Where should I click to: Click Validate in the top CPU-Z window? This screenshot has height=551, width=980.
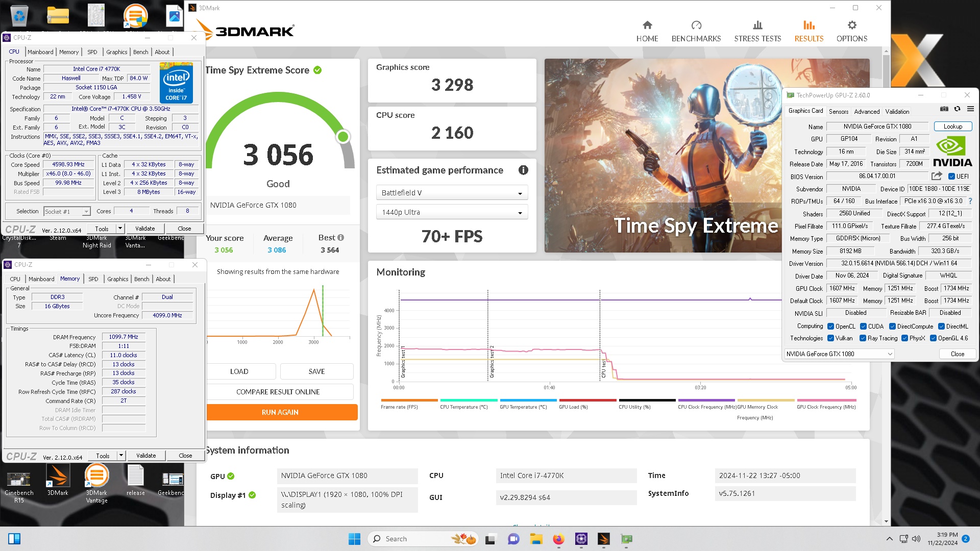pyautogui.click(x=145, y=229)
